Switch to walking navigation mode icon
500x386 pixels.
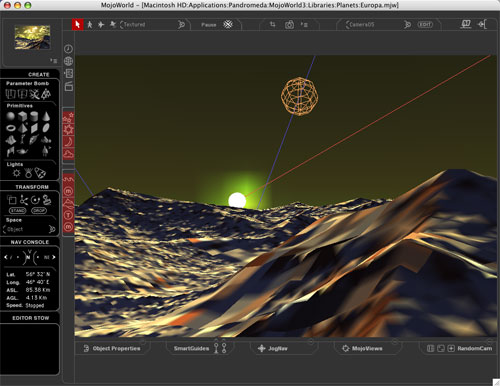[x=90, y=24]
